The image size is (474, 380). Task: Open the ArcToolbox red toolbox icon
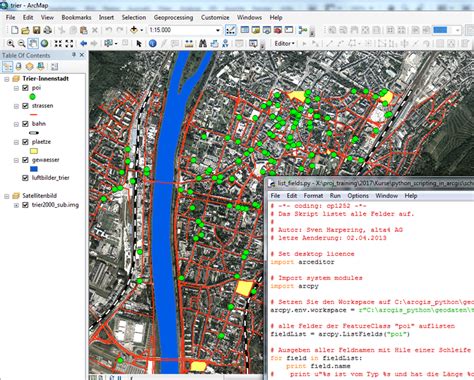278,30
